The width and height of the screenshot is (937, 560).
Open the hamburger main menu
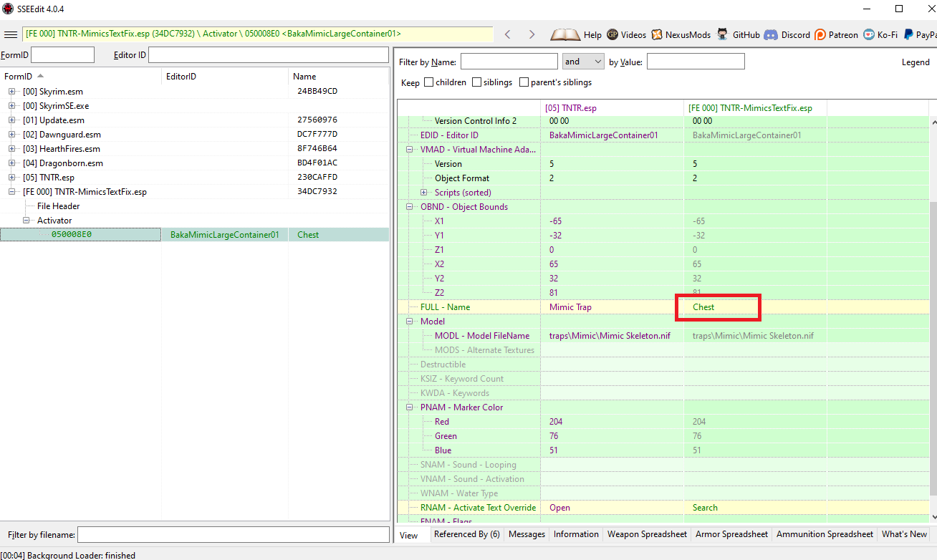click(10, 34)
